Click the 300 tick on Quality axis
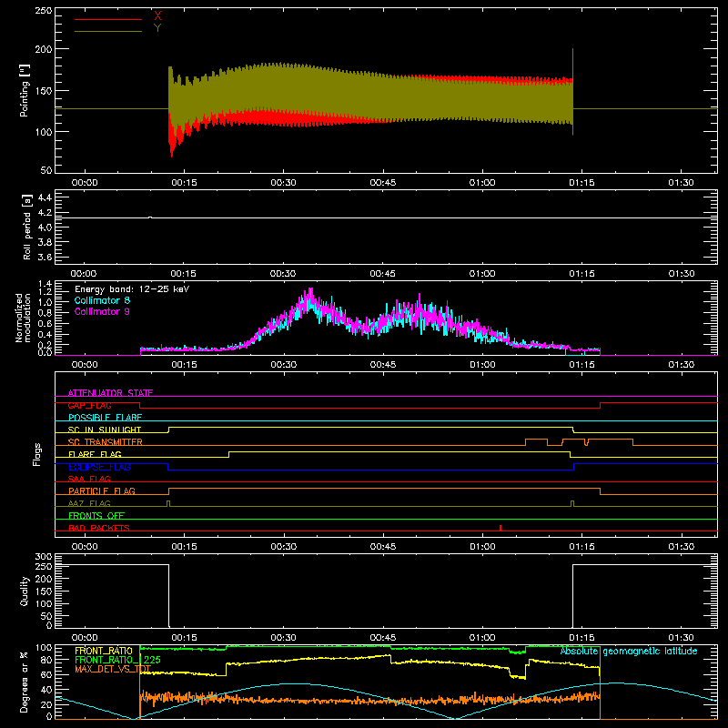 pyautogui.click(x=43, y=557)
